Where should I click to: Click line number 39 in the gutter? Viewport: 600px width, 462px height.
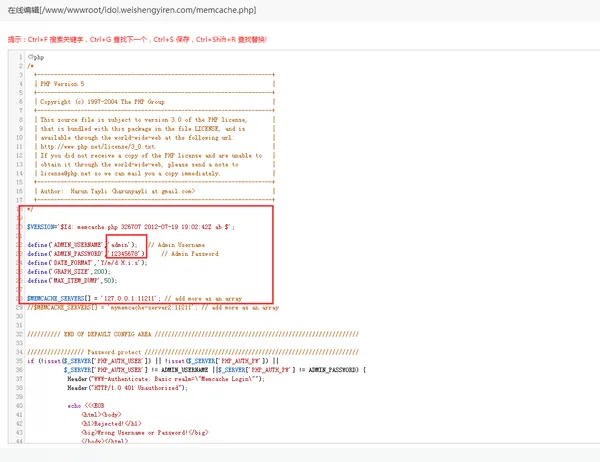click(x=20, y=397)
